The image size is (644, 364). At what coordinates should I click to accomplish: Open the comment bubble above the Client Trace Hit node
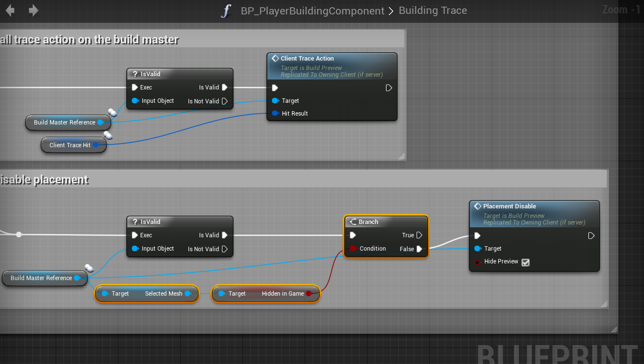pyautogui.click(x=107, y=135)
